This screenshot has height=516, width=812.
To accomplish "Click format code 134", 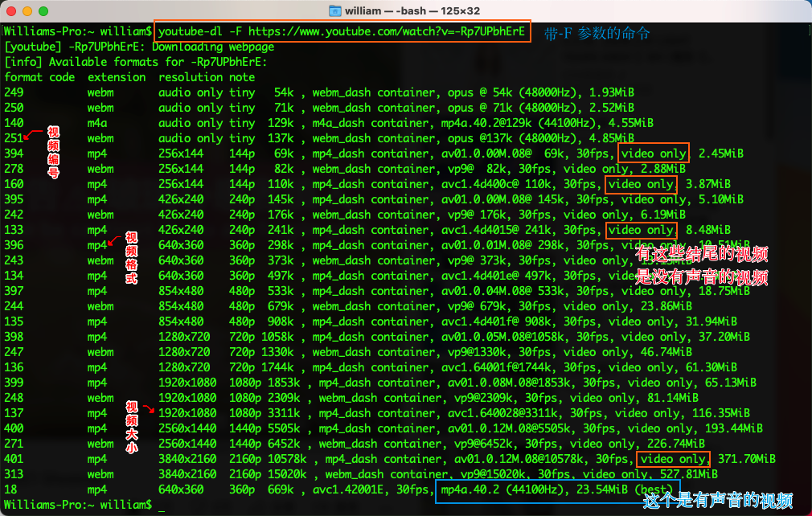I will tap(14, 276).
